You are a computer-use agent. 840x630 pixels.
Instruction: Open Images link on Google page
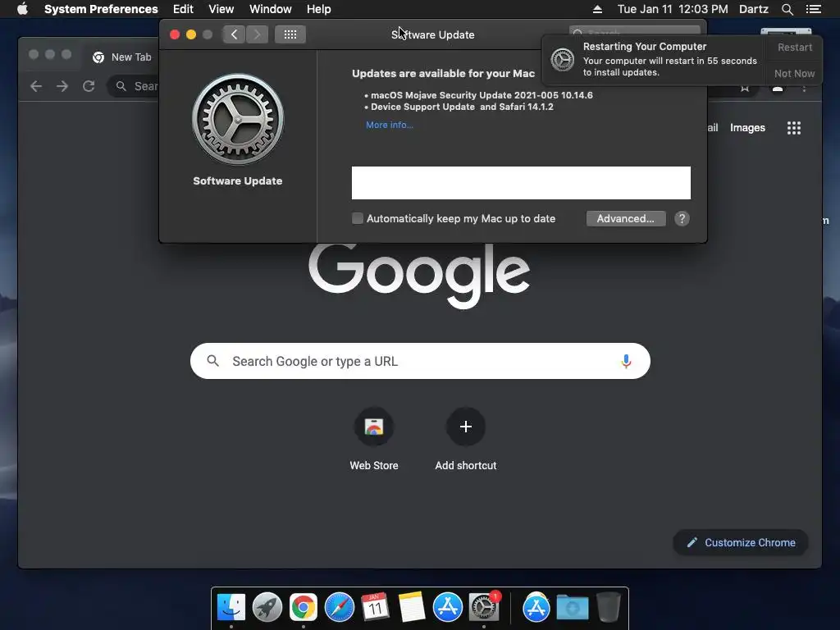pos(747,127)
